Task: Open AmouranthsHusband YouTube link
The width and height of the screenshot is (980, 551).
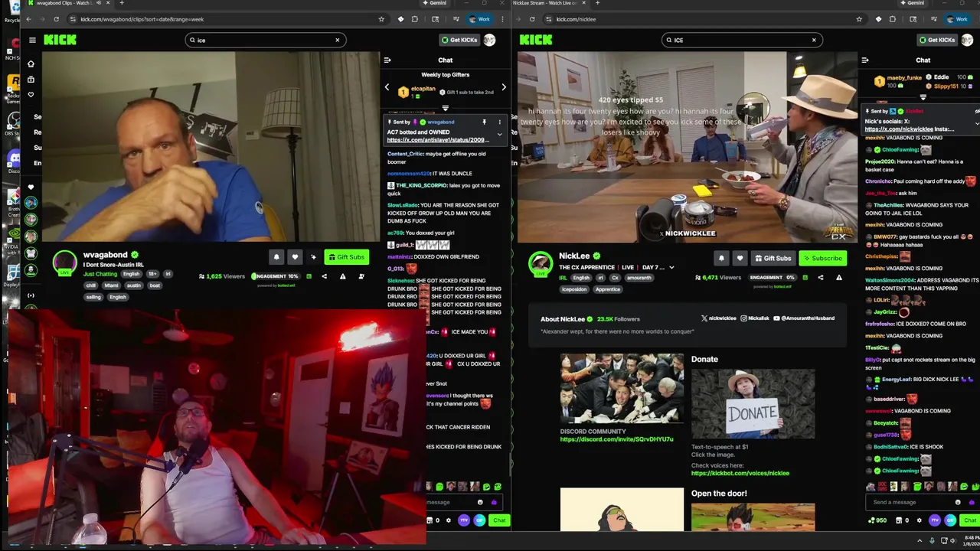Action: 804,318
